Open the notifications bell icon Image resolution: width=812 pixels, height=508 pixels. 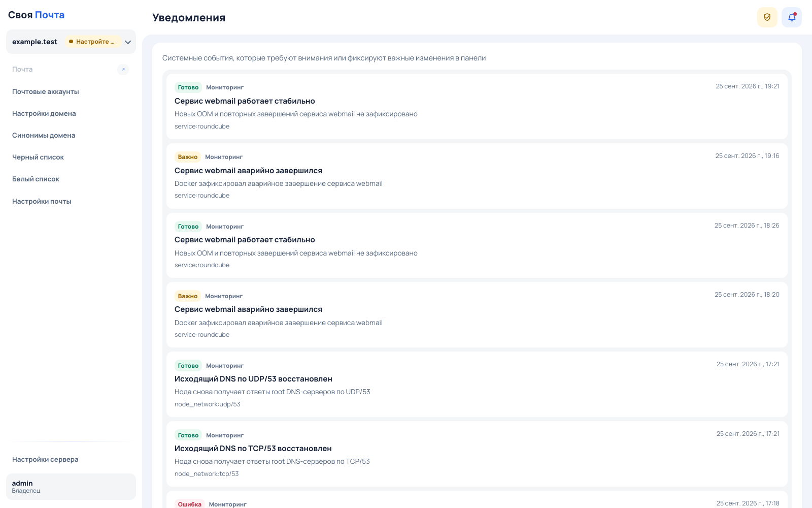(x=791, y=17)
